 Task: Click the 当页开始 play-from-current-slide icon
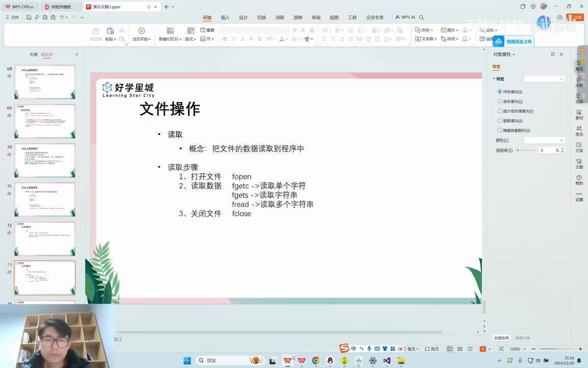(141, 31)
